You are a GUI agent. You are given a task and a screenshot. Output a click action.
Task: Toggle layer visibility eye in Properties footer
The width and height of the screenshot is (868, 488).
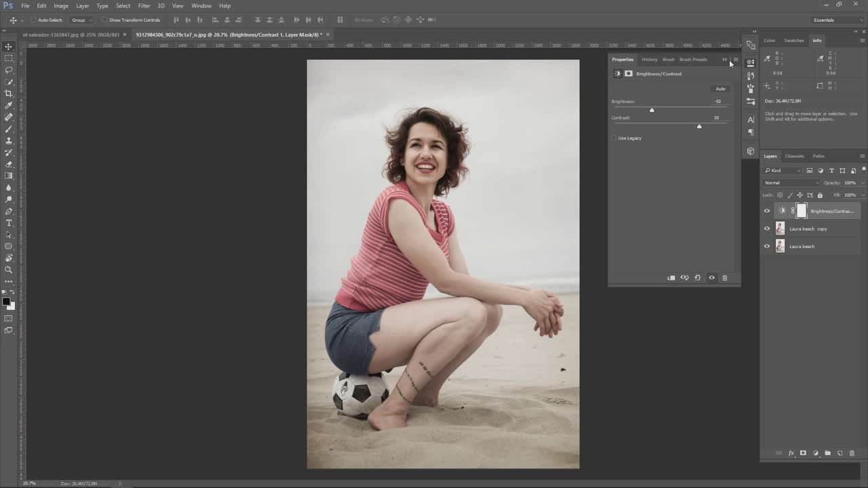(711, 278)
